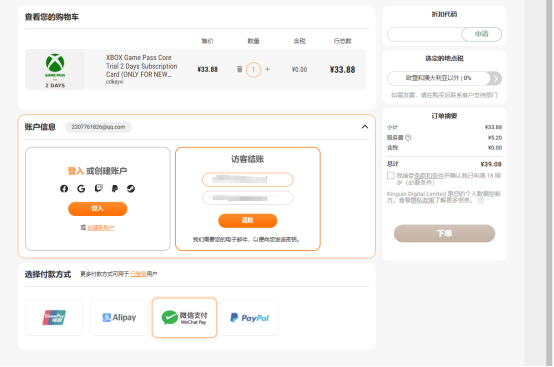Click the row total ¥33.88 value
The height and width of the screenshot is (367, 554).
342,70
